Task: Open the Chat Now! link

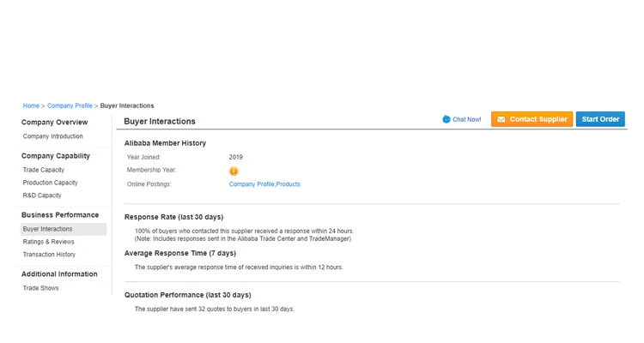Action: (467, 119)
